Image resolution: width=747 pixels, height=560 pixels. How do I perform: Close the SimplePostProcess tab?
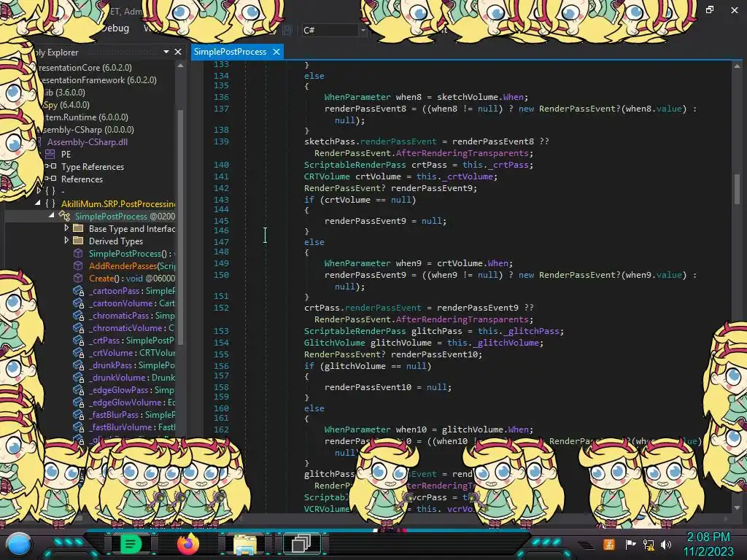click(x=276, y=52)
